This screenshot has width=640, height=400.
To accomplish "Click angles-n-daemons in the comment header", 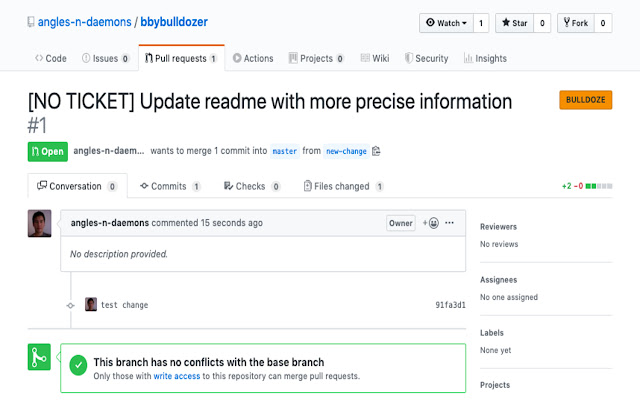I will click(x=110, y=223).
